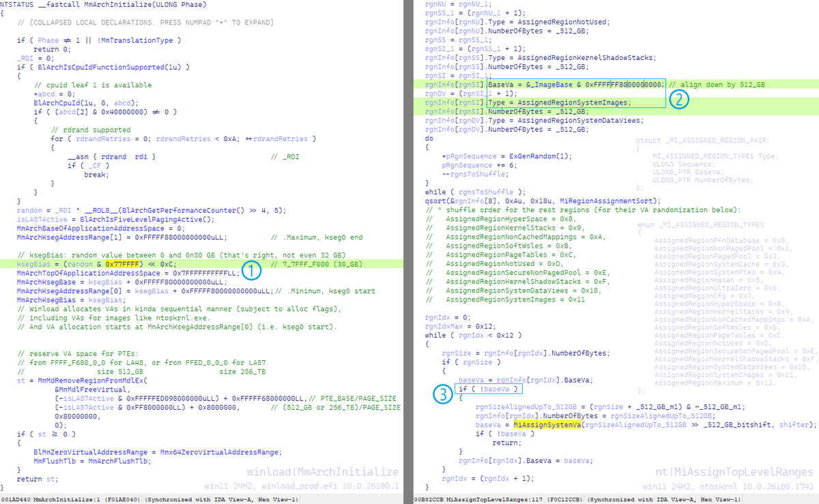
Task: Click 'rgnInfo[rgnNU].NumberOfBytes = _512_GB;' line
Action: click(506, 31)
